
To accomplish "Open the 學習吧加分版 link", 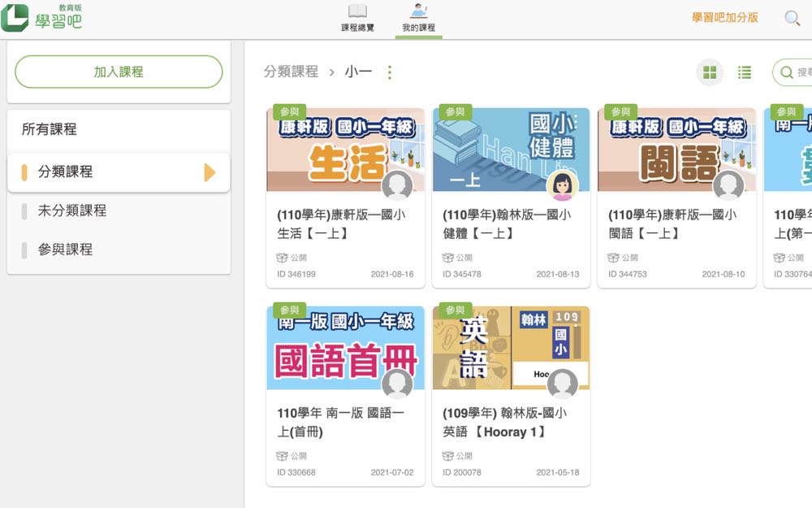I will [x=725, y=18].
